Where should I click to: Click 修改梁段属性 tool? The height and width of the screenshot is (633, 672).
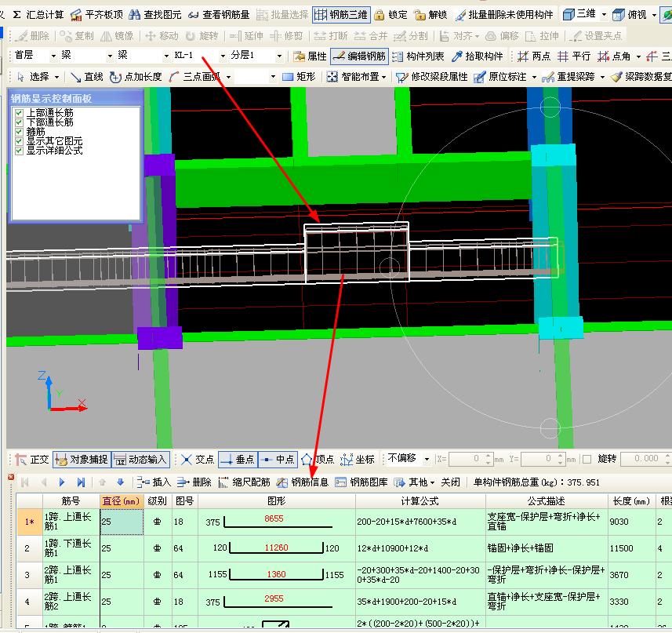[x=431, y=77]
